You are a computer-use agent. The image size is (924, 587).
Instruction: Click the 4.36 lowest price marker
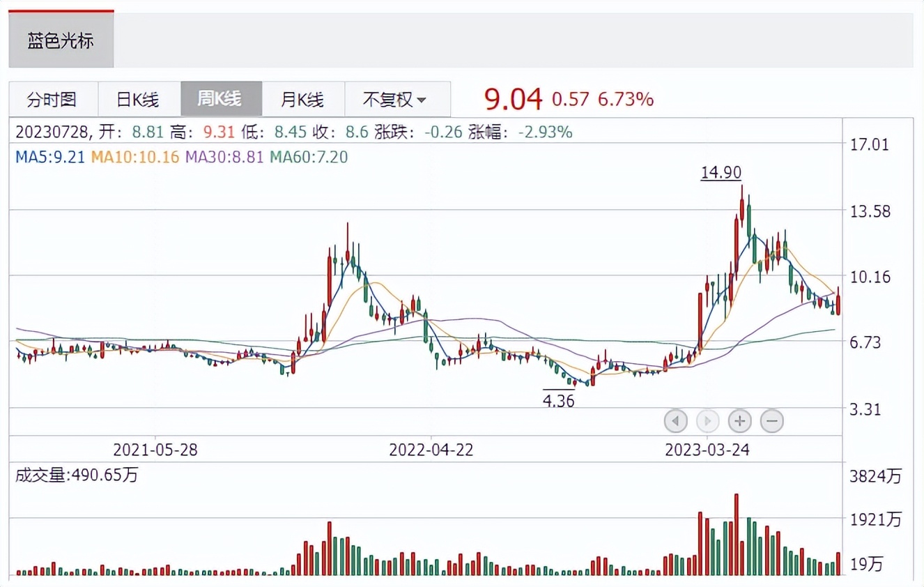coord(559,401)
